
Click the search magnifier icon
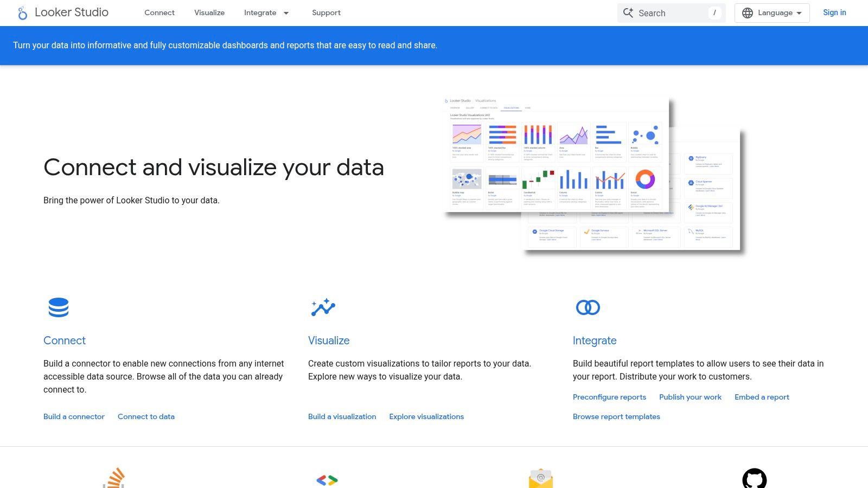click(628, 12)
